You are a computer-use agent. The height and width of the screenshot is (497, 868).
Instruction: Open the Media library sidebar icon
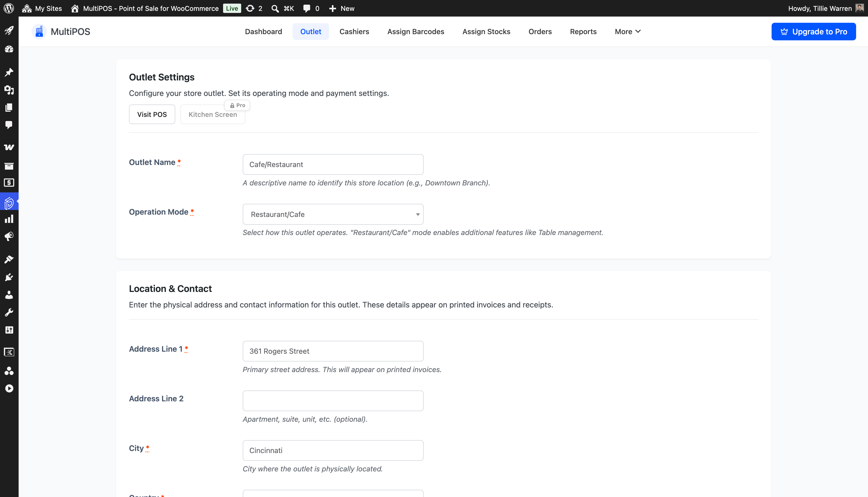coord(9,90)
